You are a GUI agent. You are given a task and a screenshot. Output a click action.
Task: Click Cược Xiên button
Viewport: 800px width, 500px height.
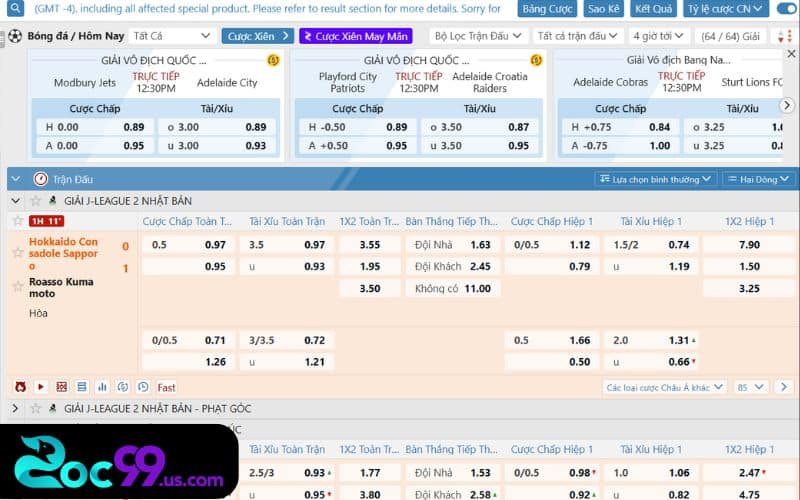[x=258, y=36]
